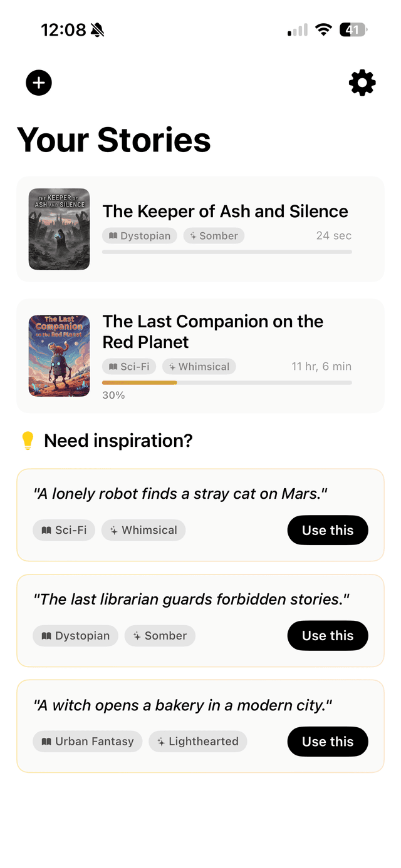Open The Keeper of Ash and Silence title

tap(225, 212)
